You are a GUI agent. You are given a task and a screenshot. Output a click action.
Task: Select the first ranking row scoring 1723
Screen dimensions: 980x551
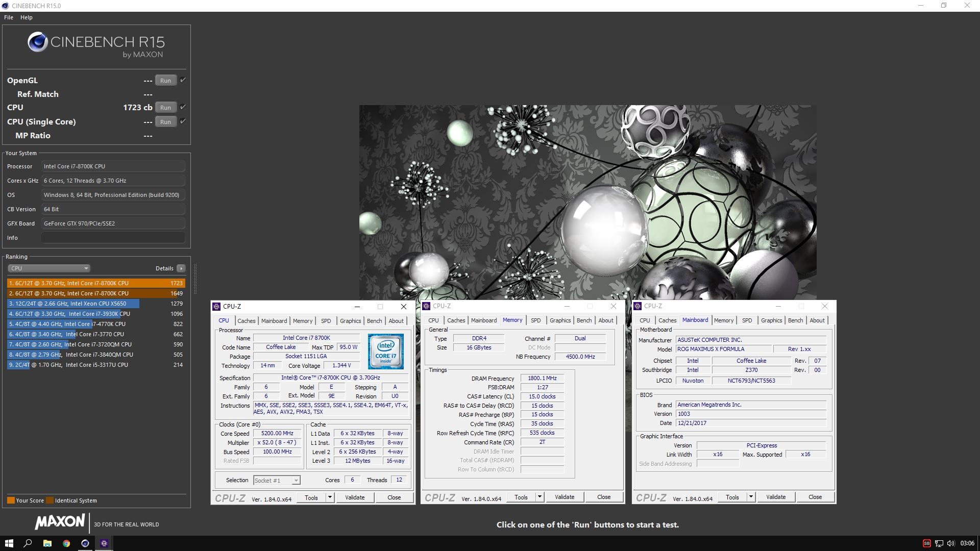(95, 283)
